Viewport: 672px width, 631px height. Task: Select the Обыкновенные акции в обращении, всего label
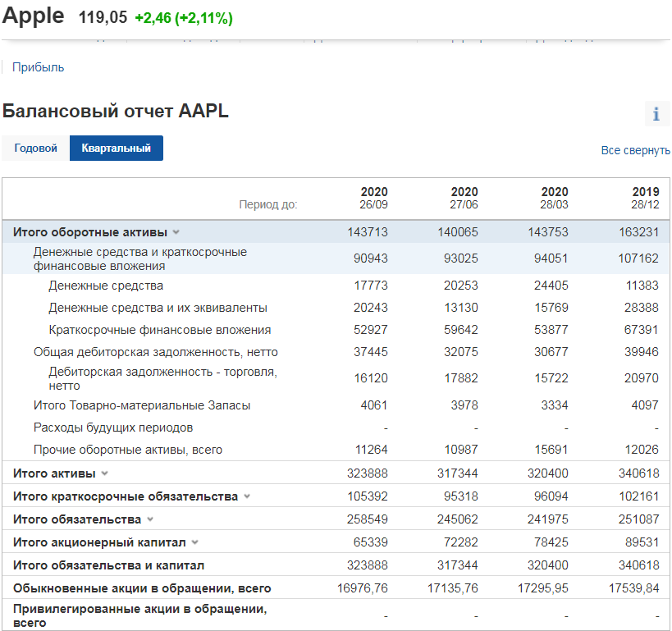142,588
